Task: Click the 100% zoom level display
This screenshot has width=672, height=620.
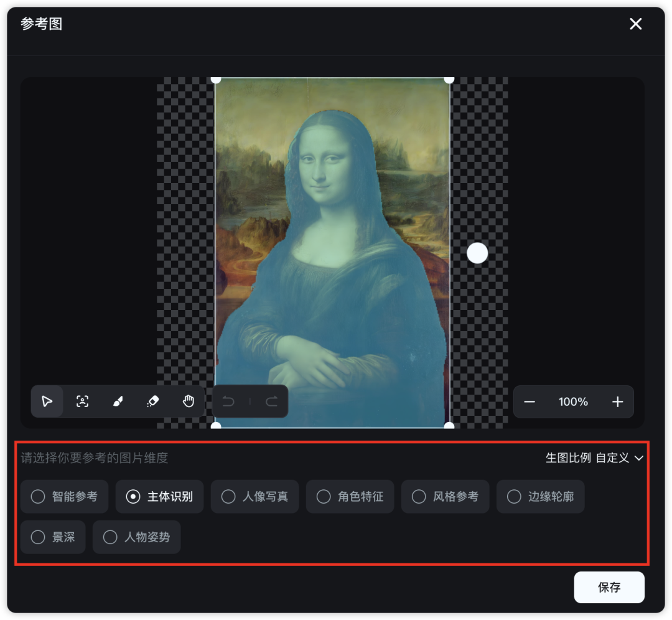Action: point(573,402)
